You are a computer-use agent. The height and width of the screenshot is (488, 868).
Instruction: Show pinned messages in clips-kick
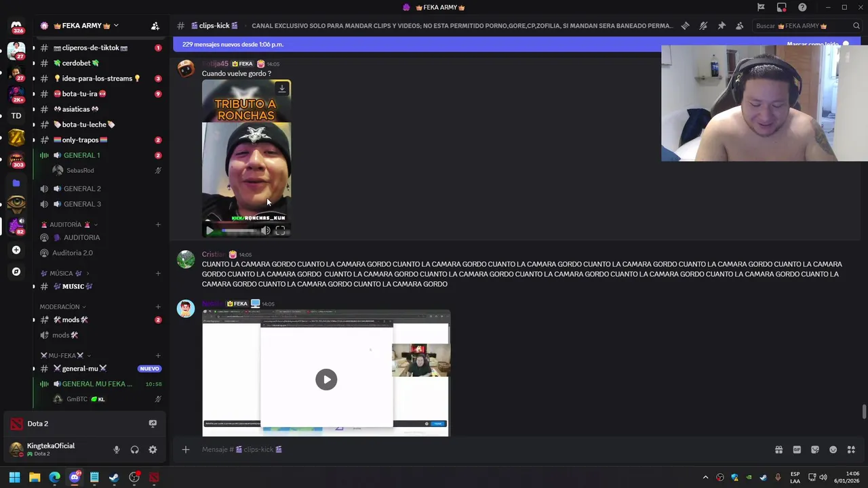click(722, 26)
